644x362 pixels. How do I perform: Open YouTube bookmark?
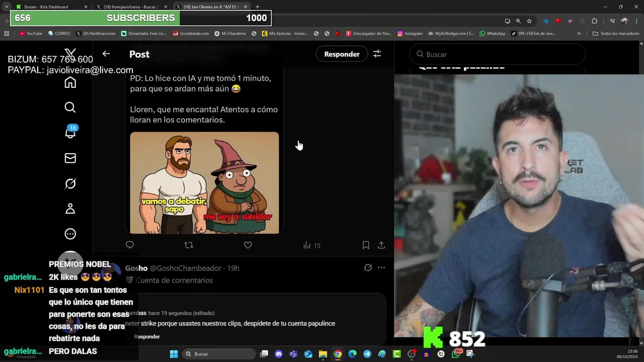[31, 34]
